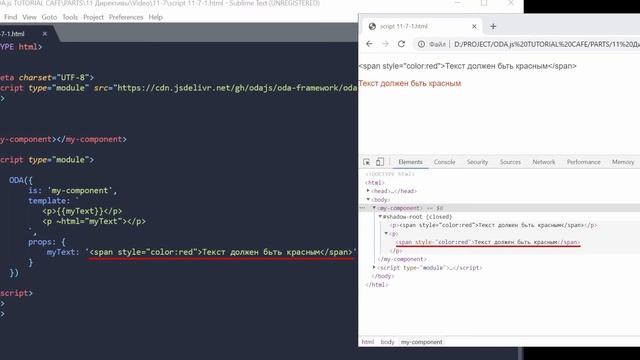Click the is: 'my-component' line in editor
The width and height of the screenshot is (640, 360).
point(73,191)
